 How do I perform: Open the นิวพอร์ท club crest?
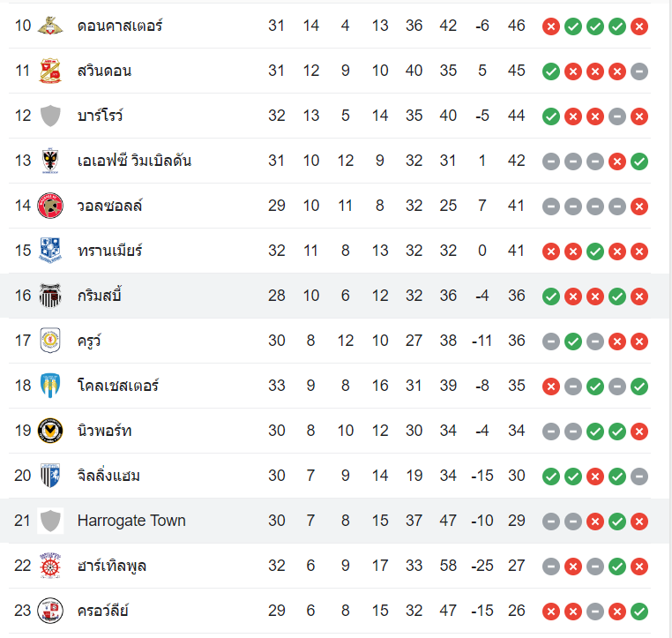50,431
